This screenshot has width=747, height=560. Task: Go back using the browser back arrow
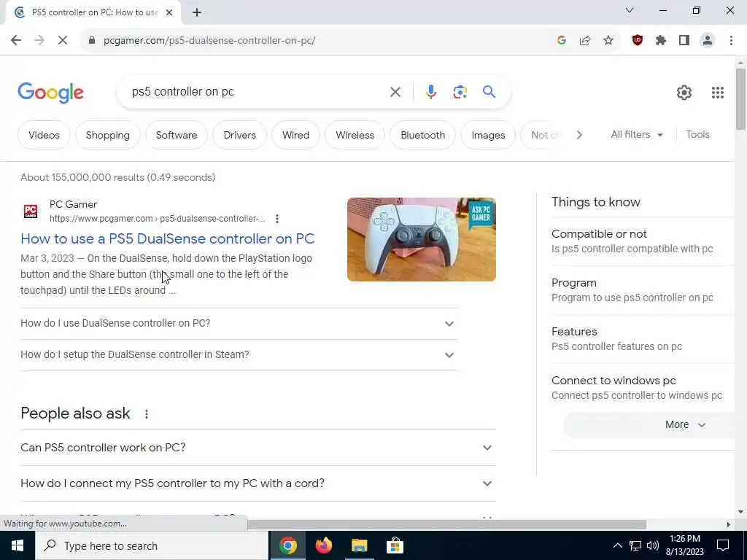[16, 41]
